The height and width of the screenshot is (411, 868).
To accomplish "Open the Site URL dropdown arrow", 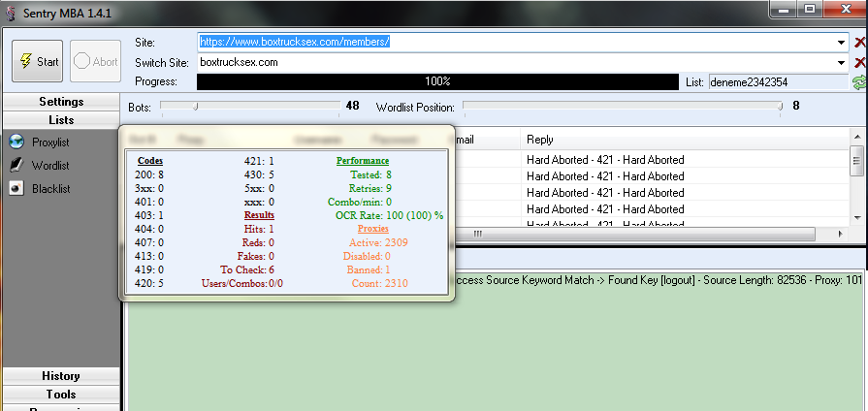I will tap(842, 42).
